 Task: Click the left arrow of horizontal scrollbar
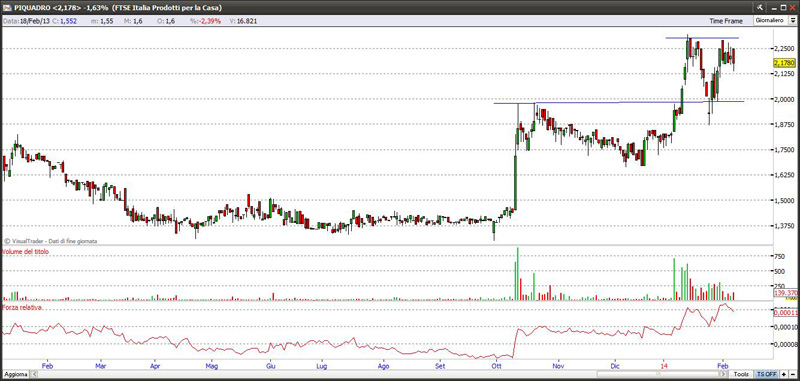(x=35, y=374)
